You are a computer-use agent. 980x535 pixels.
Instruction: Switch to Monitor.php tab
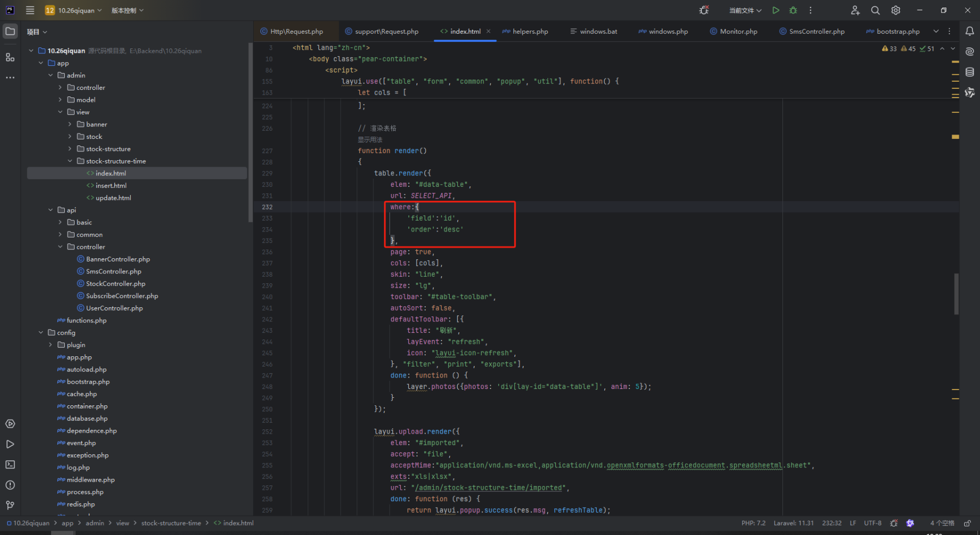(733, 31)
